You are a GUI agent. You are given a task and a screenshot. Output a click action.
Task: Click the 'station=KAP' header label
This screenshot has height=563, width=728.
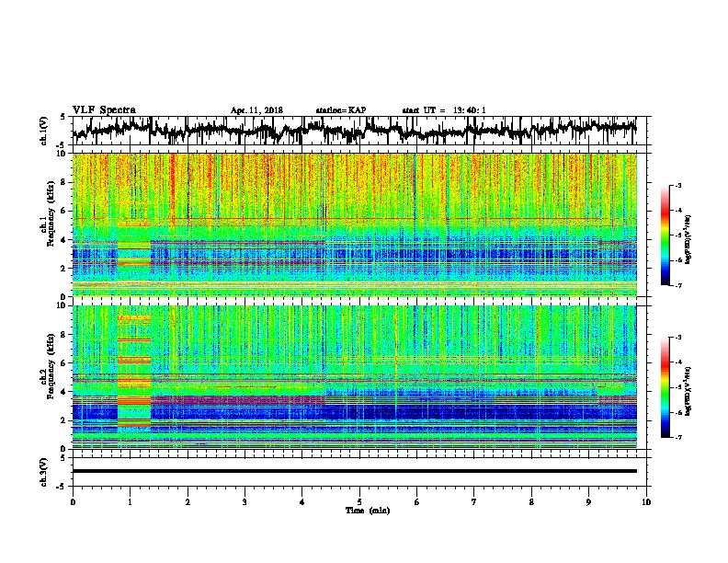pos(341,110)
